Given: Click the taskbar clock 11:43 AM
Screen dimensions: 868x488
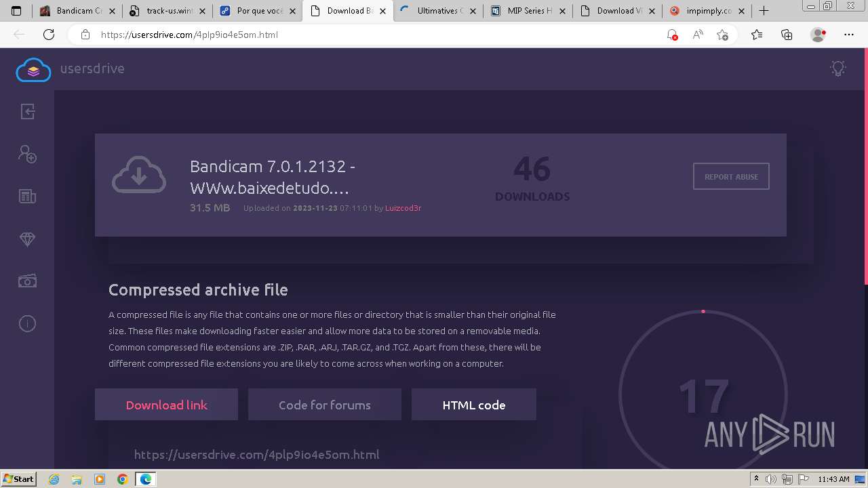Looking at the screenshot, I should coord(833,479).
